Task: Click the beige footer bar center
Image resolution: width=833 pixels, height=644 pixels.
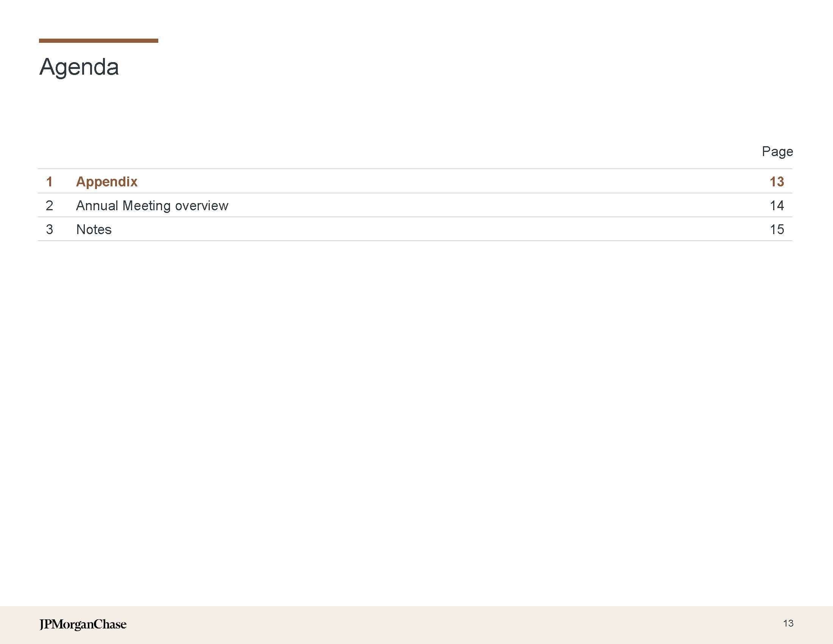Action: (416, 625)
